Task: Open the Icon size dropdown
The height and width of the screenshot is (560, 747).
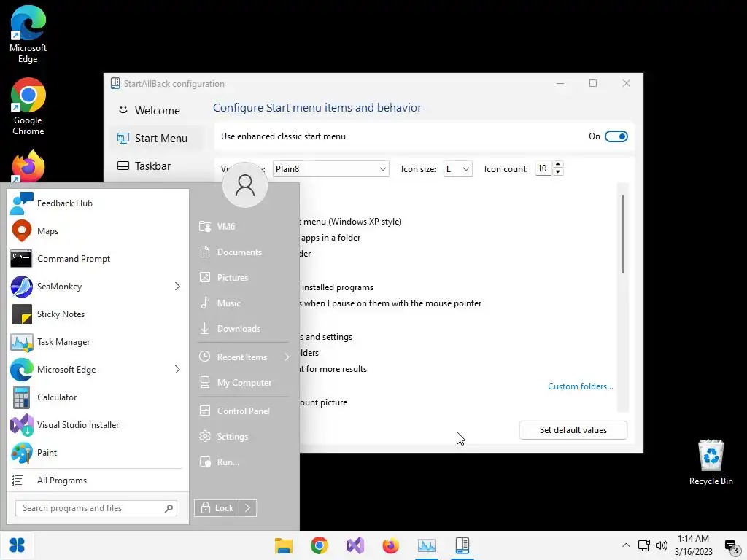Action: pos(458,169)
